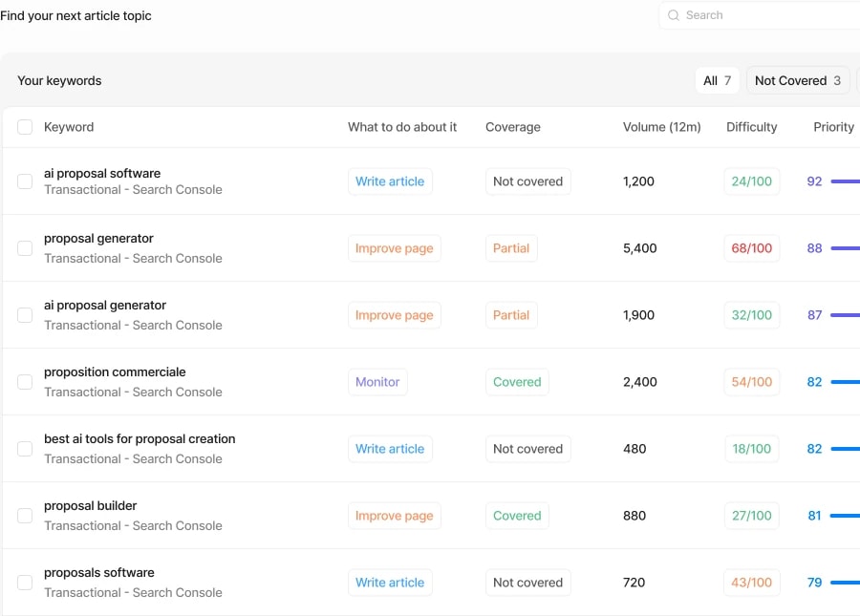This screenshot has height=616, width=860.
Task: Open 'best ai tools for proposal creation' keyword
Action: tap(140, 439)
